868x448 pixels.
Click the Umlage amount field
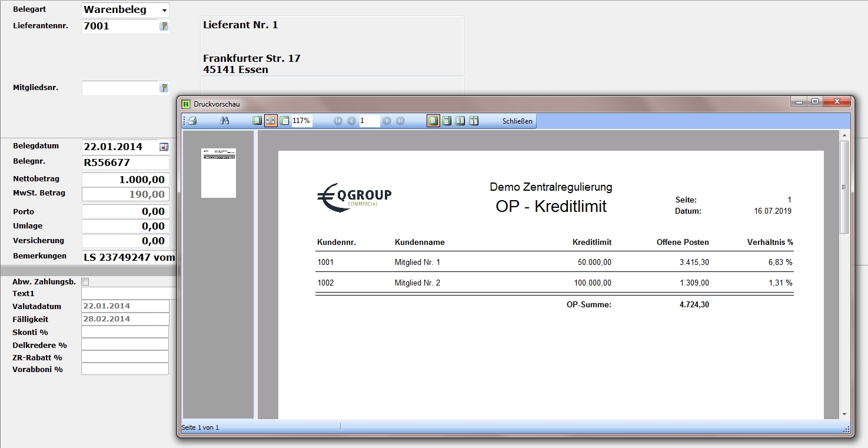click(125, 226)
